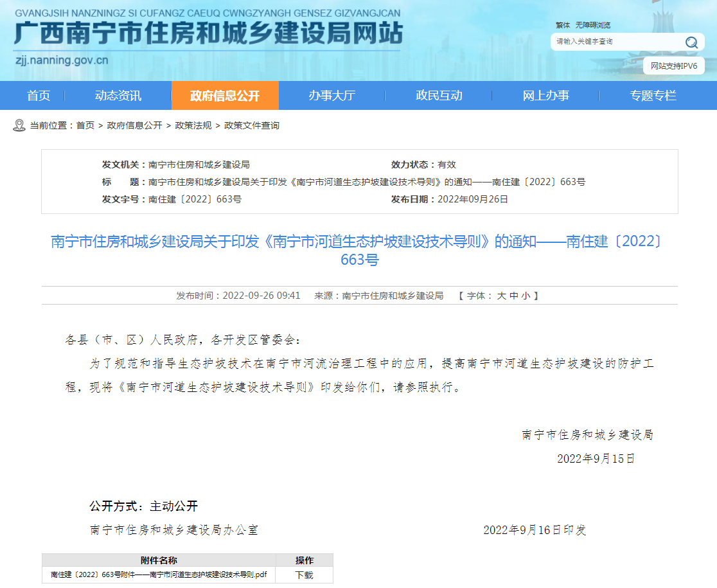Open 无障碍浏览 accessibility mode
Screen dimensions: 717x588
click(x=592, y=25)
